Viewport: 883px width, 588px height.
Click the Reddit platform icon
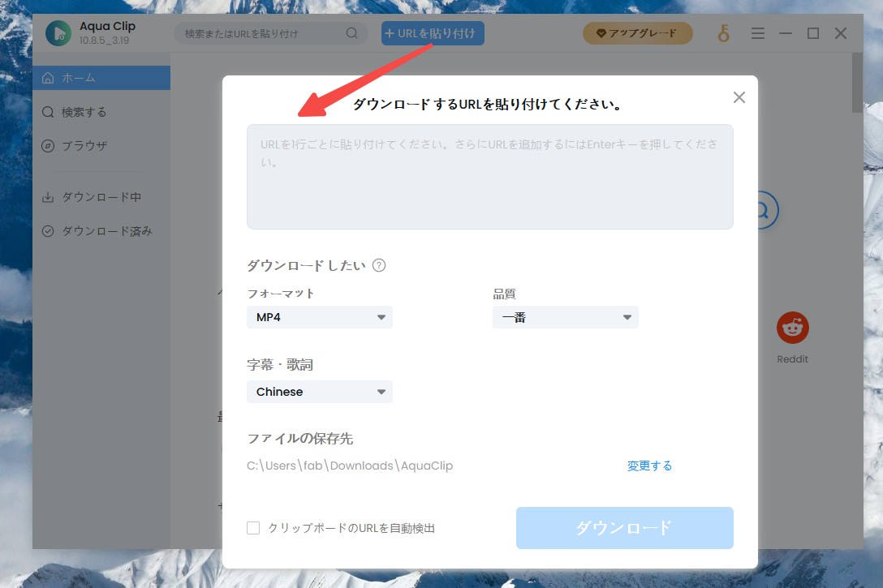pyautogui.click(x=792, y=327)
